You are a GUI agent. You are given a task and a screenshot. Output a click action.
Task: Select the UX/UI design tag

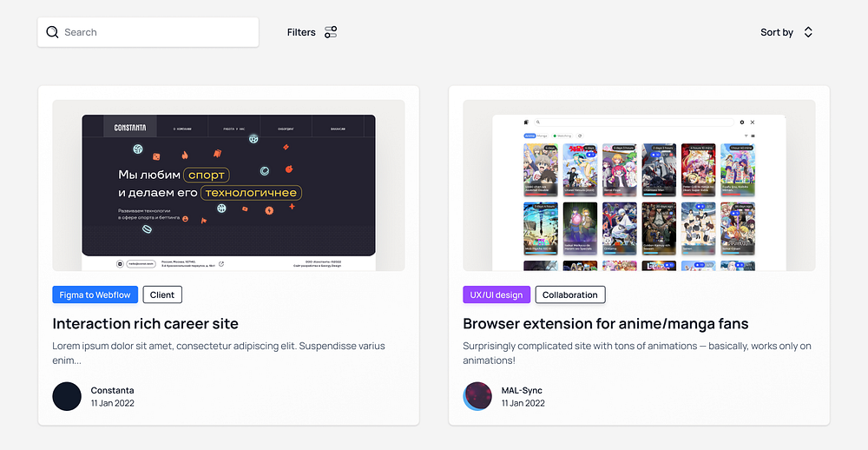[x=496, y=294]
